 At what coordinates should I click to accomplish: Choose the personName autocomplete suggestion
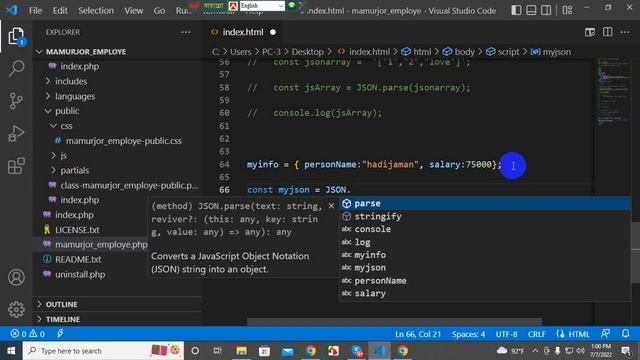point(485,280)
